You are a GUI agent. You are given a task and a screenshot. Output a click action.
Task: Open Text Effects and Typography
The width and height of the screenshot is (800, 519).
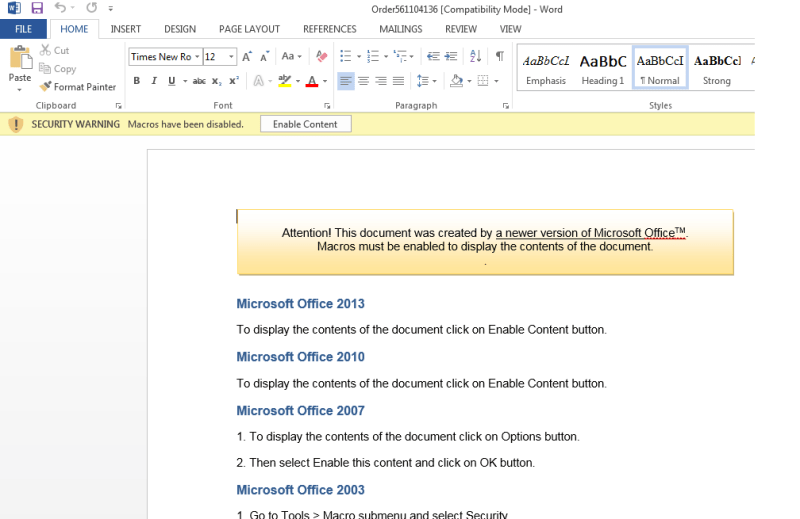click(259, 81)
